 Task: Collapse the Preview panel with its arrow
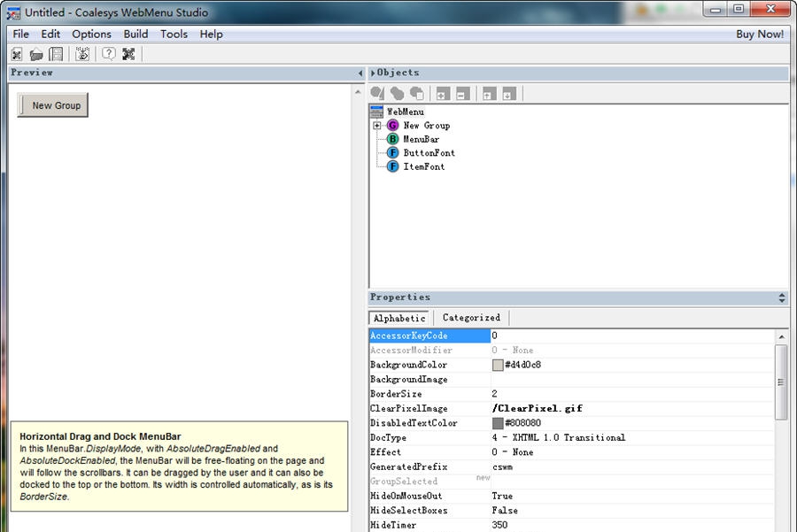(x=360, y=73)
